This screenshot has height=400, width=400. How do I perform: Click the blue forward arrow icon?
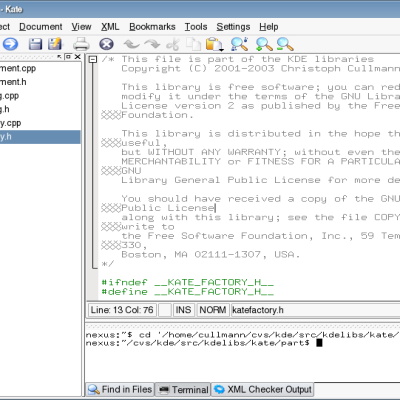[10, 44]
